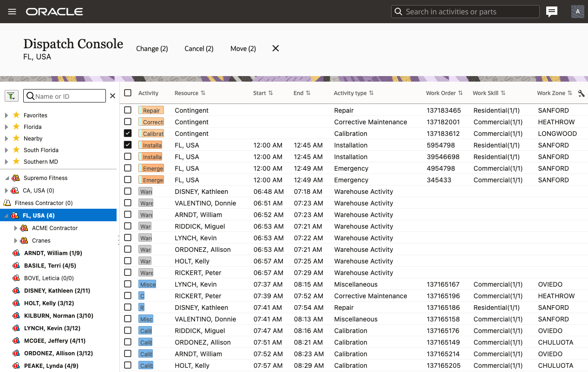
Task: Click the user avatar in header
Action: click(x=577, y=12)
